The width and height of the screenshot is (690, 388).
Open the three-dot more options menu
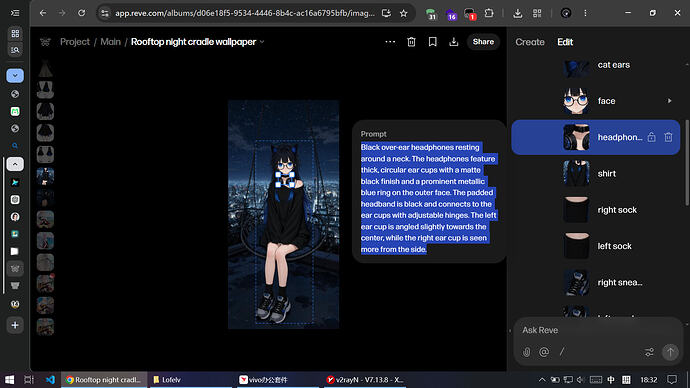tap(390, 42)
